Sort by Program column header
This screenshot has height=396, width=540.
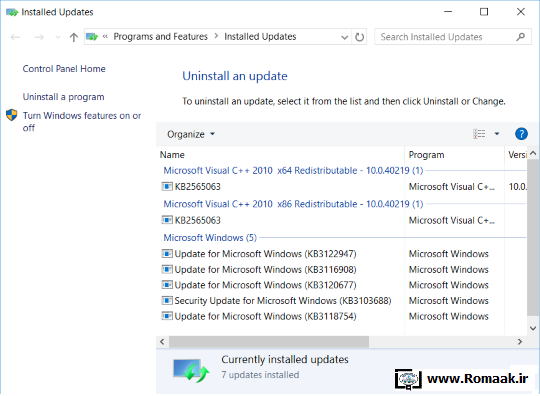[455, 155]
